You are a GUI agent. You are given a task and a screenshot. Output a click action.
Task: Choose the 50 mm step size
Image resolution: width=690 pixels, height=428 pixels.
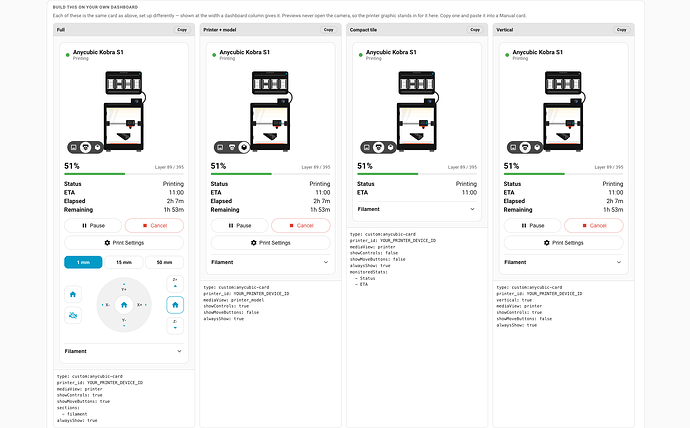[x=165, y=262]
